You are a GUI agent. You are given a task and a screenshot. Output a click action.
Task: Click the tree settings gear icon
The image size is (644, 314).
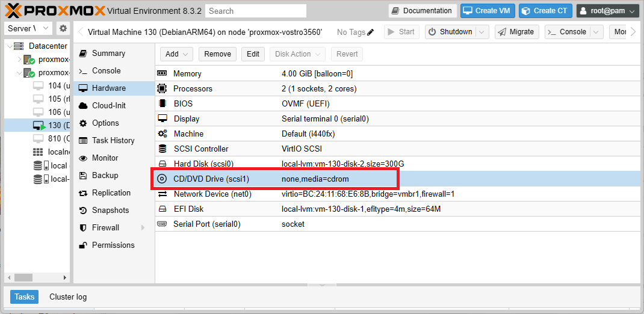63,28
